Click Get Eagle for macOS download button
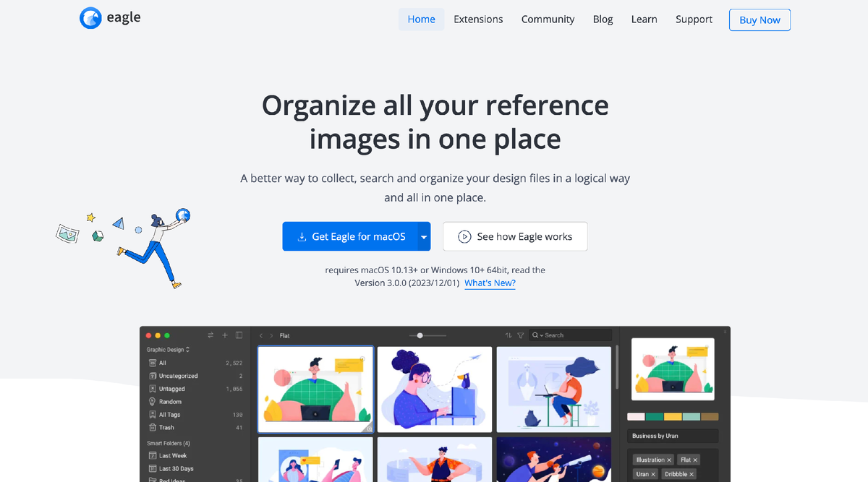This screenshot has width=868, height=482. [350, 236]
